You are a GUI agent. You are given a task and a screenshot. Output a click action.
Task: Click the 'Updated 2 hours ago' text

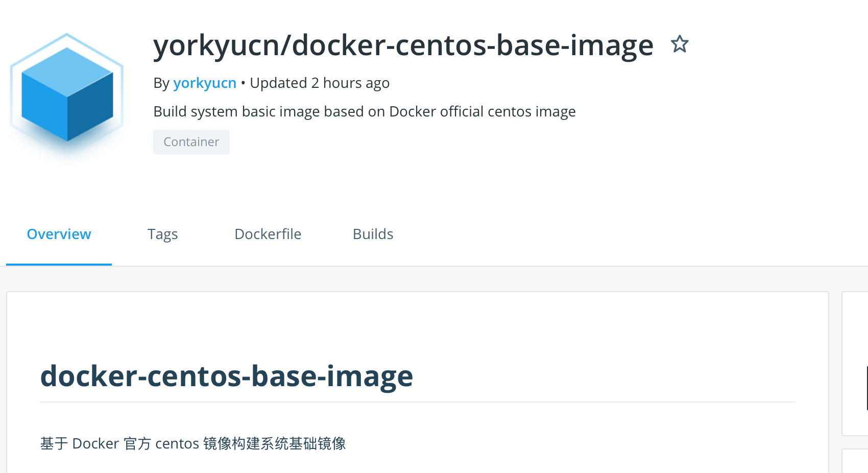320,83
